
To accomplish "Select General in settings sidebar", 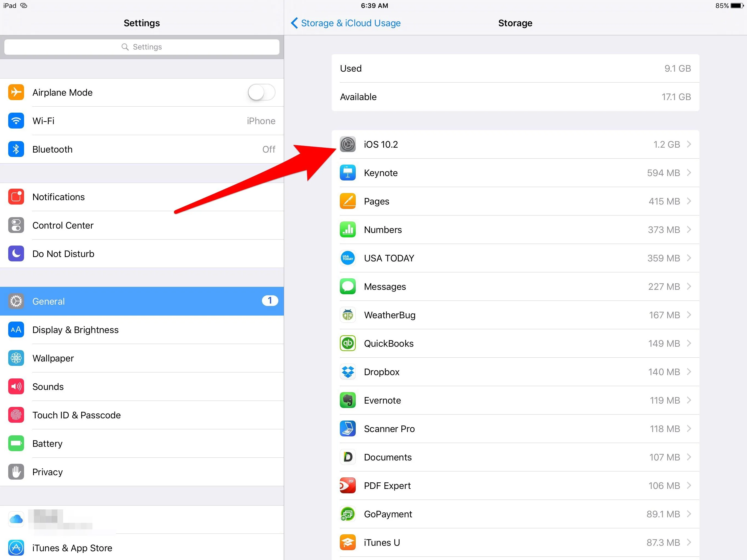I will (142, 301).
